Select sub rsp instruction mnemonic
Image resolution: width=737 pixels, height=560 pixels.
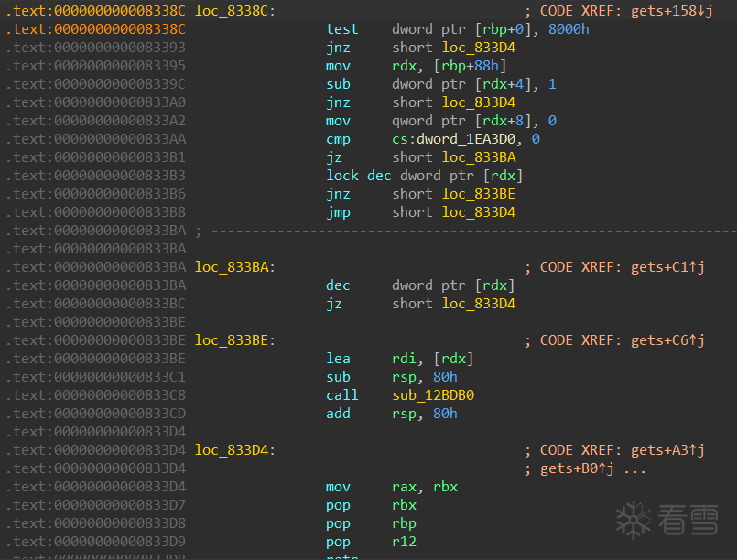pos(338,377)
